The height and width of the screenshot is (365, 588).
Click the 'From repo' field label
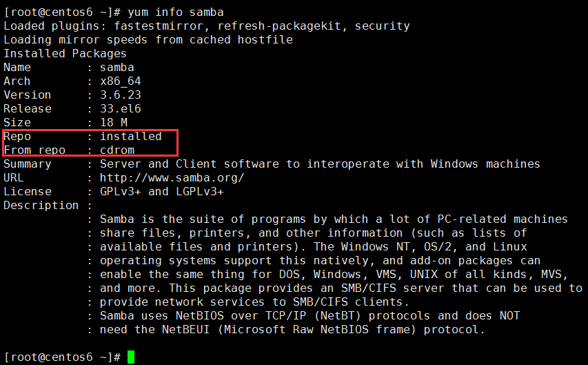click(34, 150)
